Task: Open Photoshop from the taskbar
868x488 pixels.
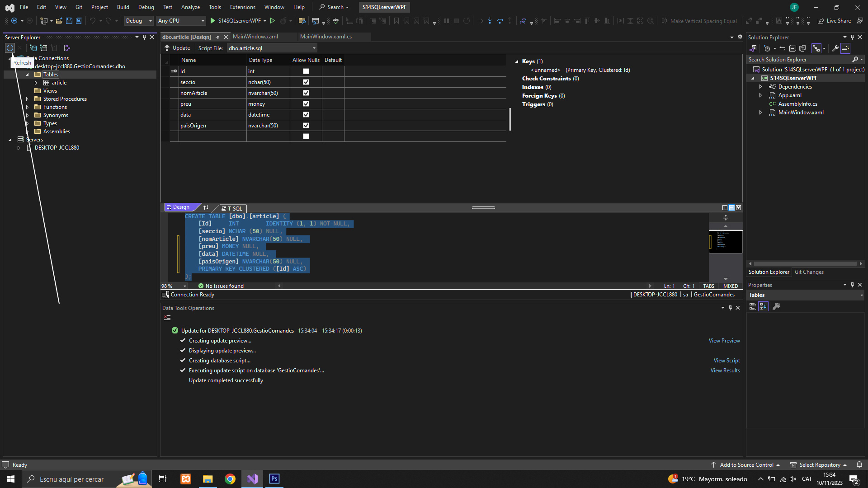Action: pyautogui.click(x=274, y=479)
